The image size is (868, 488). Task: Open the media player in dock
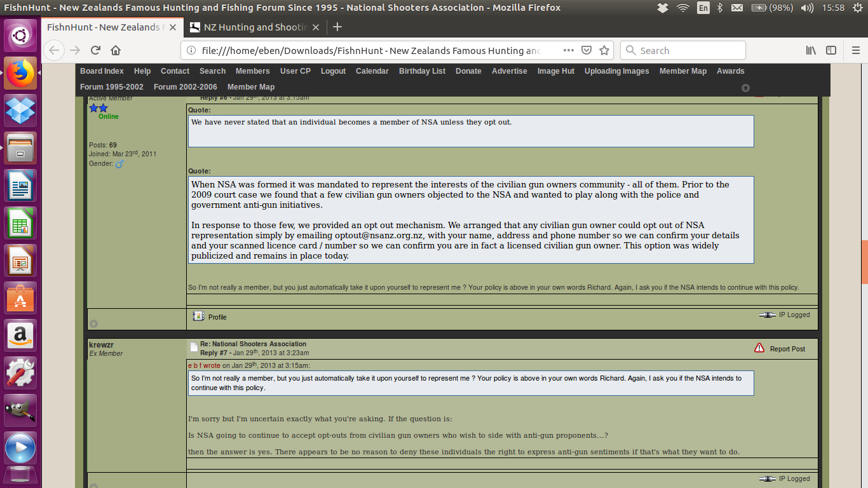(21, 448)
